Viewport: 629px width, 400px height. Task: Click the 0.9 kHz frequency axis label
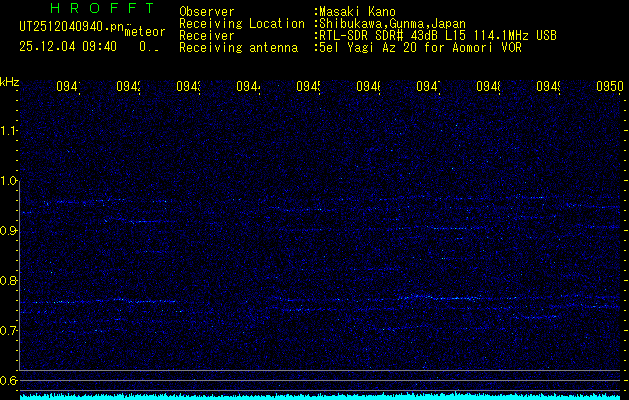pos(9,231)
